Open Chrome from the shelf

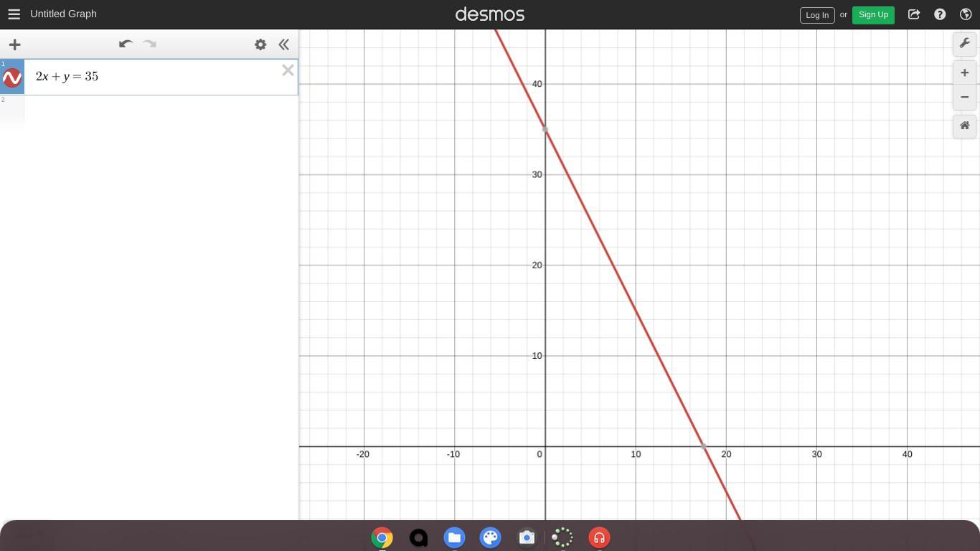coord(382,537)
